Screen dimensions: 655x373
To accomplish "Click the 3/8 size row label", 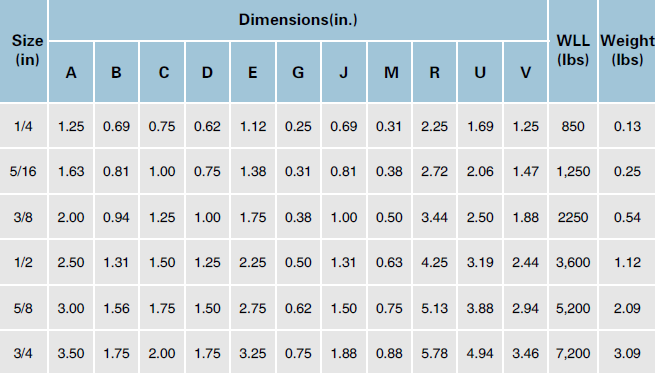I will point(23,217).
